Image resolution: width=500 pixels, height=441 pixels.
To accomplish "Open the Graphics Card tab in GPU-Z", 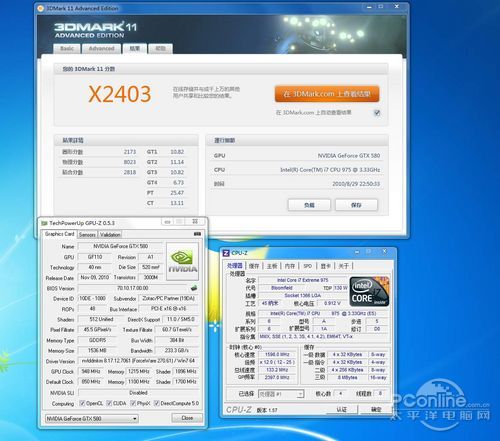I will coord(60,234).
